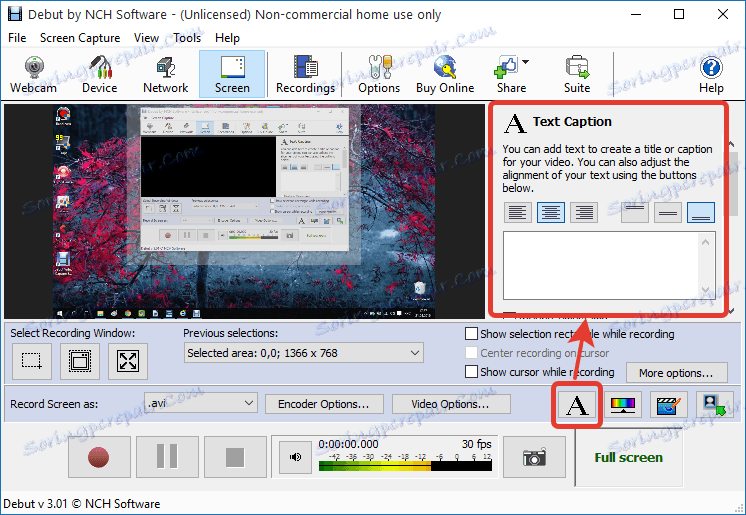
Task: Position caption at the top
Action: tap(635, 212)
